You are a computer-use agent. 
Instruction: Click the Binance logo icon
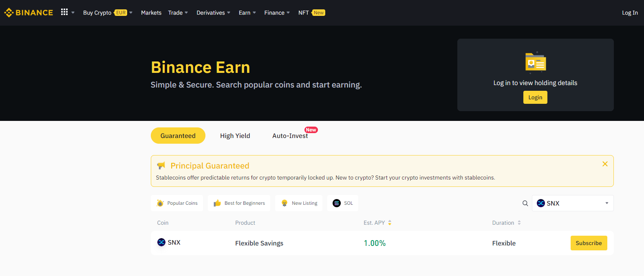point(9,13)
